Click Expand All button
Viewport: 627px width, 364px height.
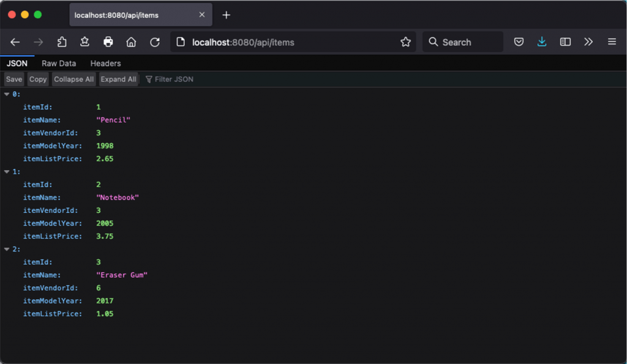[118, 80]
